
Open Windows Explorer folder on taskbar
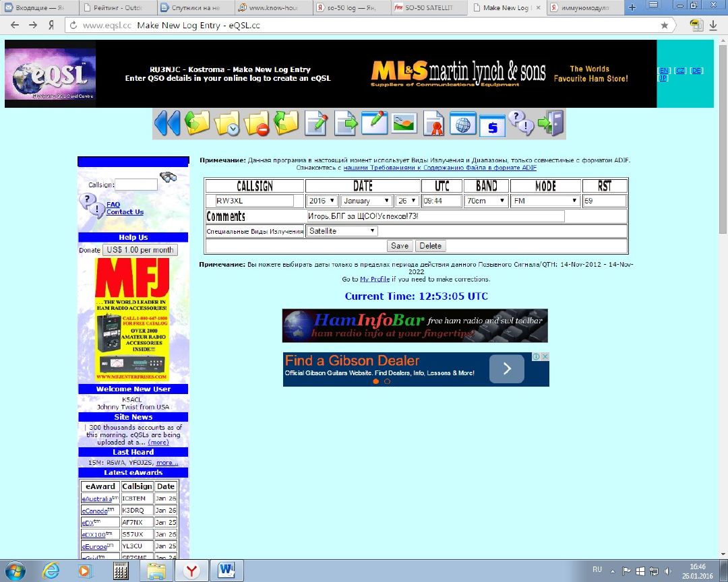pos(156,571)
